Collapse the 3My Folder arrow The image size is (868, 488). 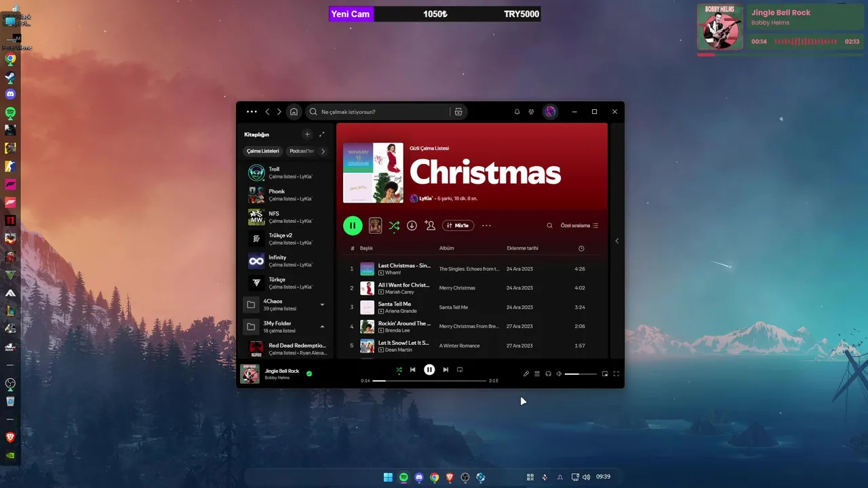(x=322, y=327)
